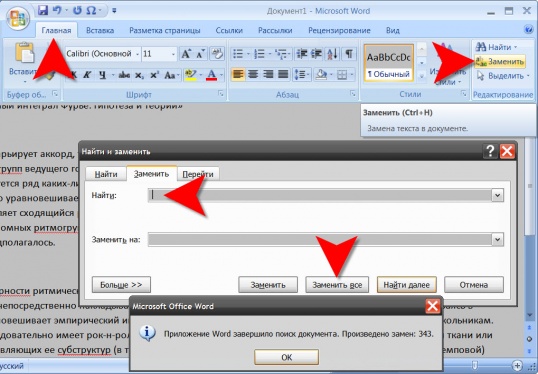The height and width of the screenshot is (374, 538).
Task: Click inside the Заменить на input field
Action: click(320, 239)
